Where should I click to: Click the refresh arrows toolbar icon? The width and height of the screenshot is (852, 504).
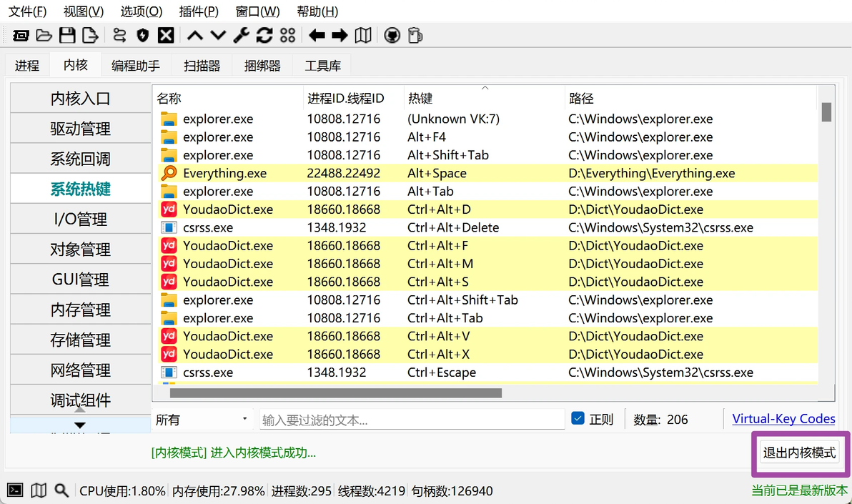click(x=264, y=36)
